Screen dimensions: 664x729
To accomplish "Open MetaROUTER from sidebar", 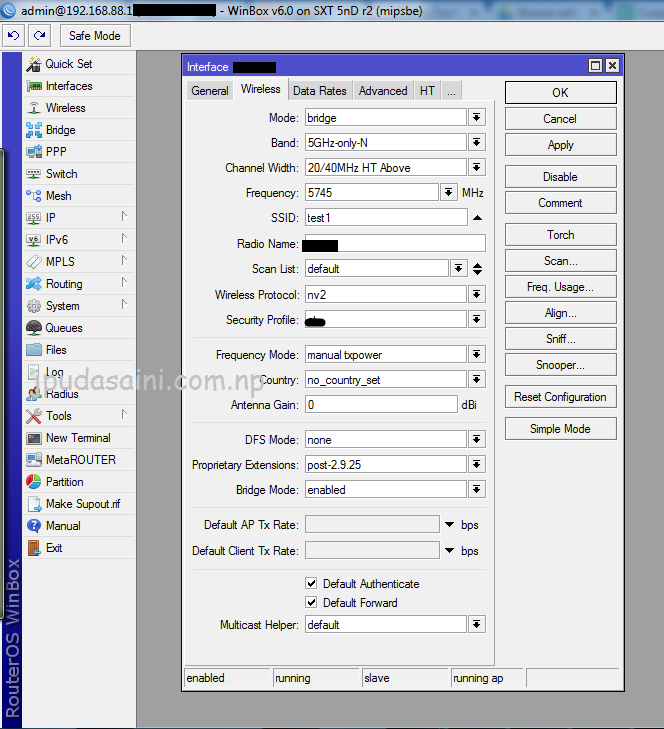I will pos(79,460).
